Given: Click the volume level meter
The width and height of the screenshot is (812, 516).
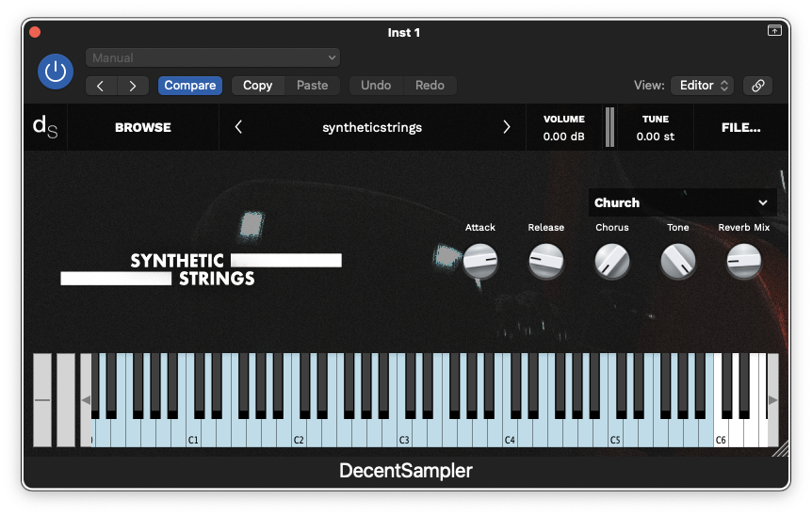Looking at the screenshot, I should pyautogui.click(x=609, y=127).
